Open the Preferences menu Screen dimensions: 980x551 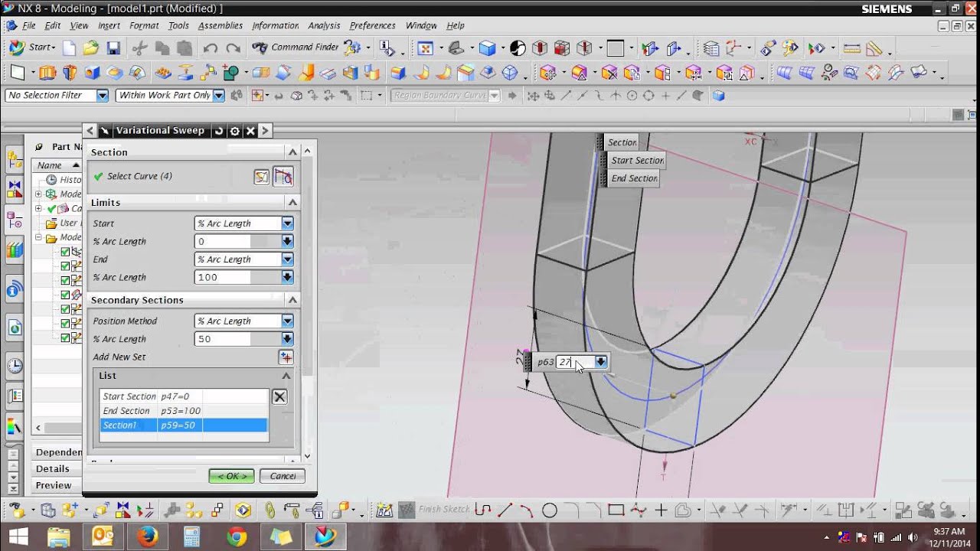pyautogui.click(x=372, y=25)
